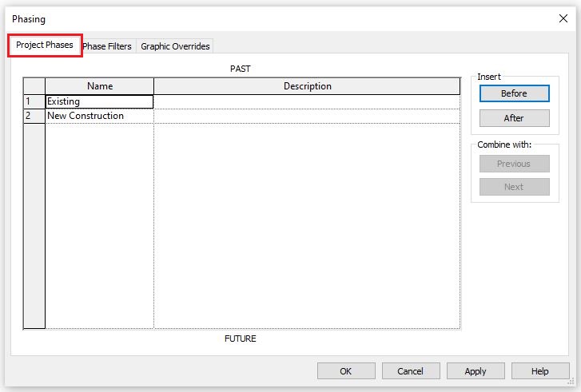The height and width of the screenshot is (392, 581).
Task: Select row number 1 header
Action: (x=34, y=101)
